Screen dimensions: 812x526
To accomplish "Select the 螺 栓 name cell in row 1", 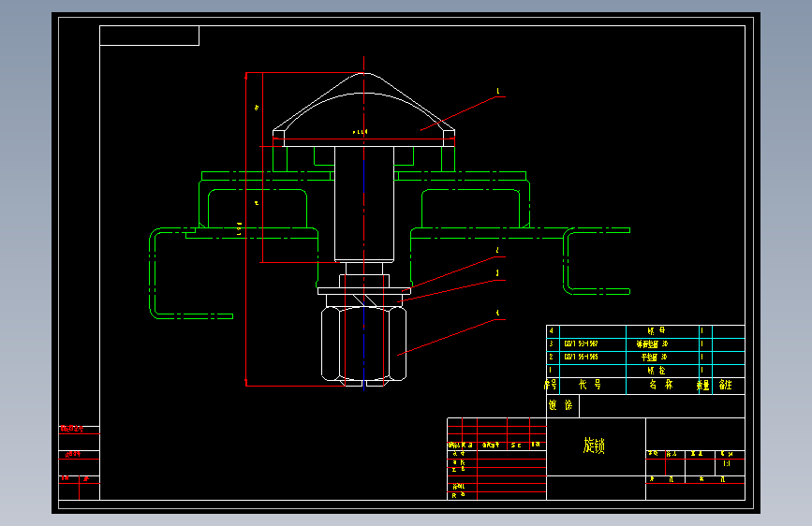I will pyautogui.click(x=657, y=371).
